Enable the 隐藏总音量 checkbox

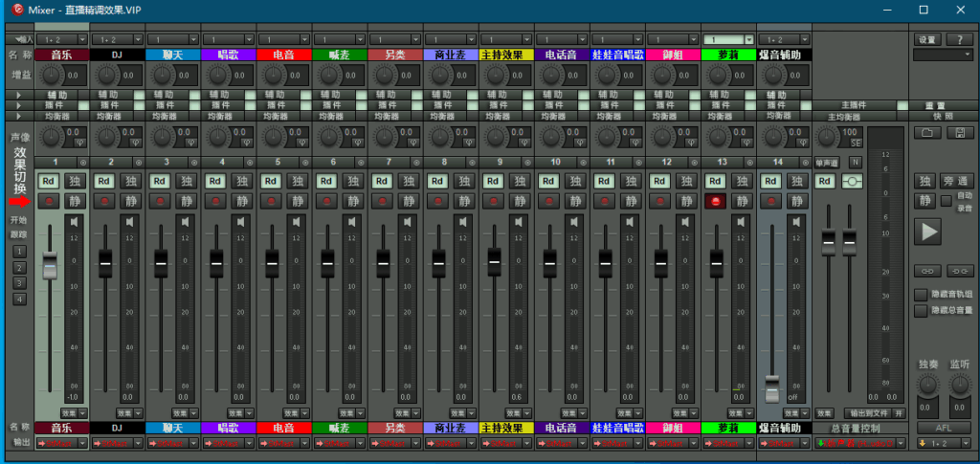point(921,310)
